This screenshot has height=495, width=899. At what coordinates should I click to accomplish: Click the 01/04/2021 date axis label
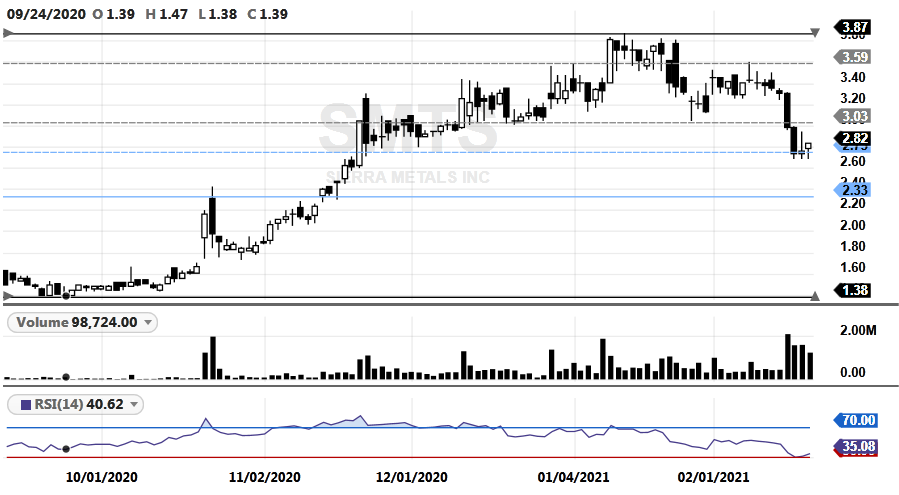(573, 477)
